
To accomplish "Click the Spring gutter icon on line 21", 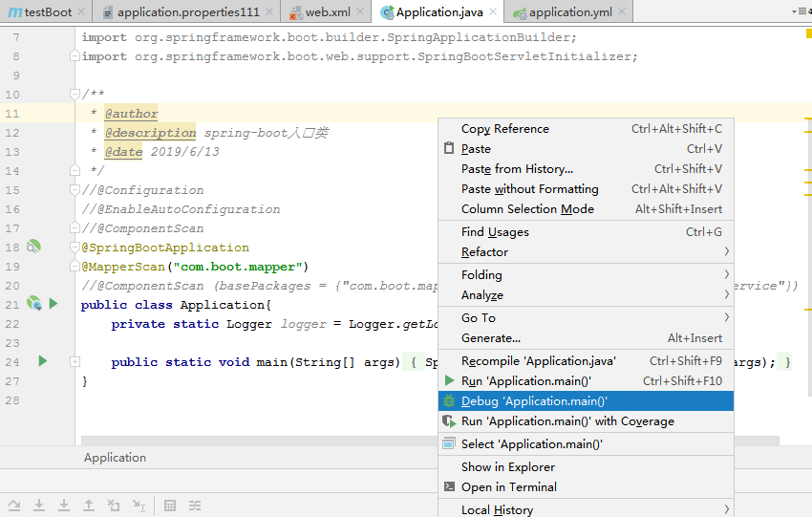I will point(33,304).
